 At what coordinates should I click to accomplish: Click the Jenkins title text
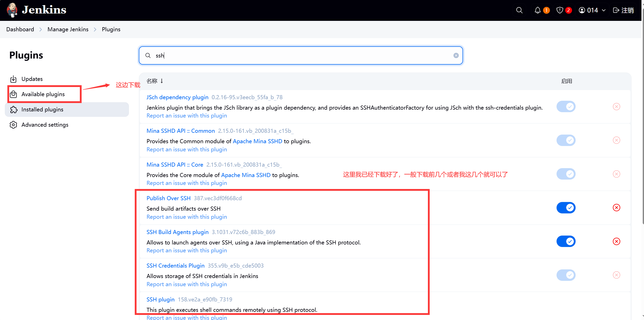pyautogui.click(x=44, y=10)
